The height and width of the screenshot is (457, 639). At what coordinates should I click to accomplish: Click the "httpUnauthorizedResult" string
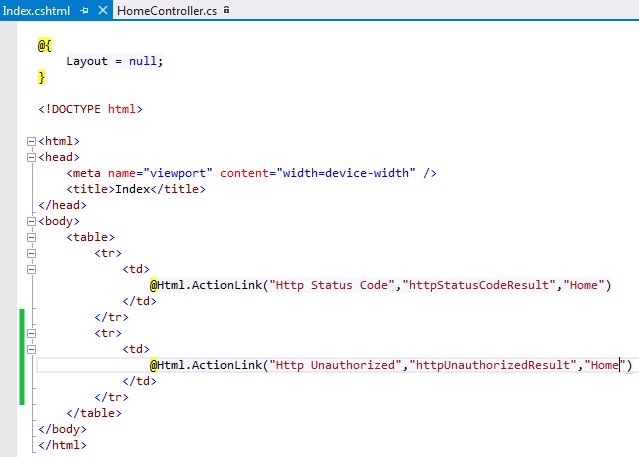[x=493, y=365]
